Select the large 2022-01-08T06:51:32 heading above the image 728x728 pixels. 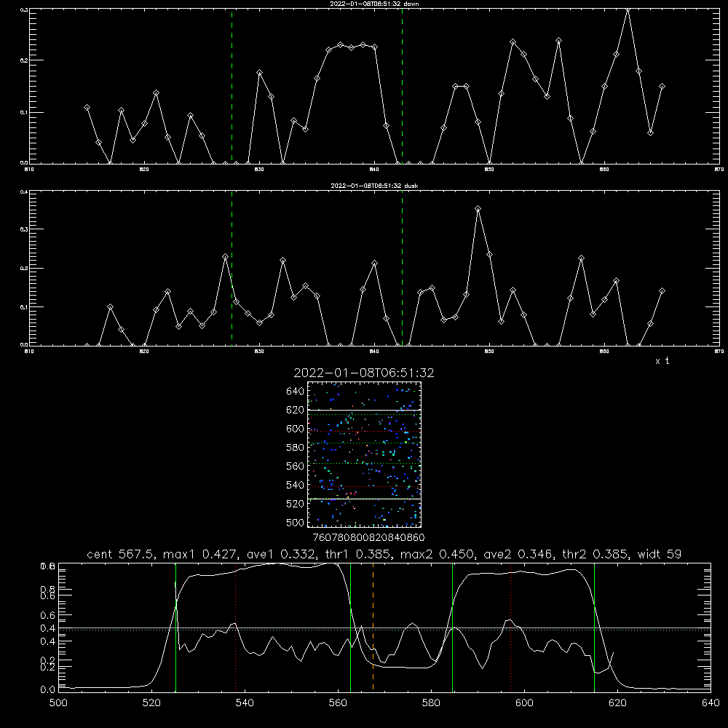(364, 373)
